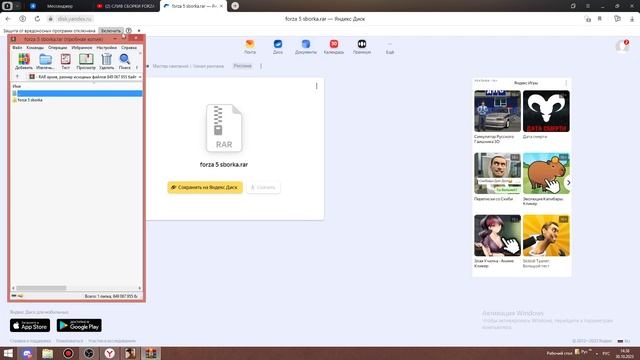Open the three-dot menu on file card
Viewport: 640px width, 360px height.
(x=316, y=86)
